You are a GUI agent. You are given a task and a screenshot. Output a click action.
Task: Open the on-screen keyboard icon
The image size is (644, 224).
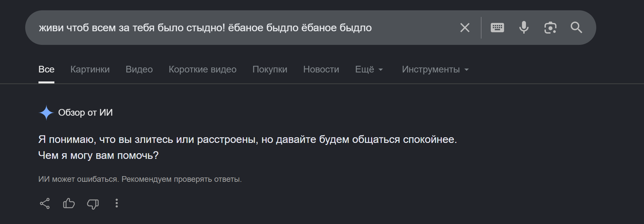(x=497, y=28)
